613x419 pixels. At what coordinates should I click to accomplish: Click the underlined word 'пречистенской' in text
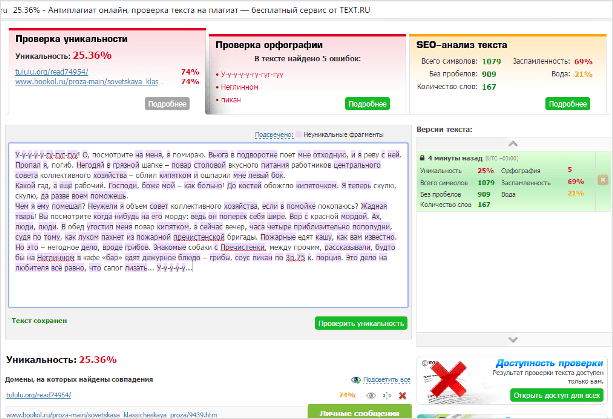click(x=199, y=237)
